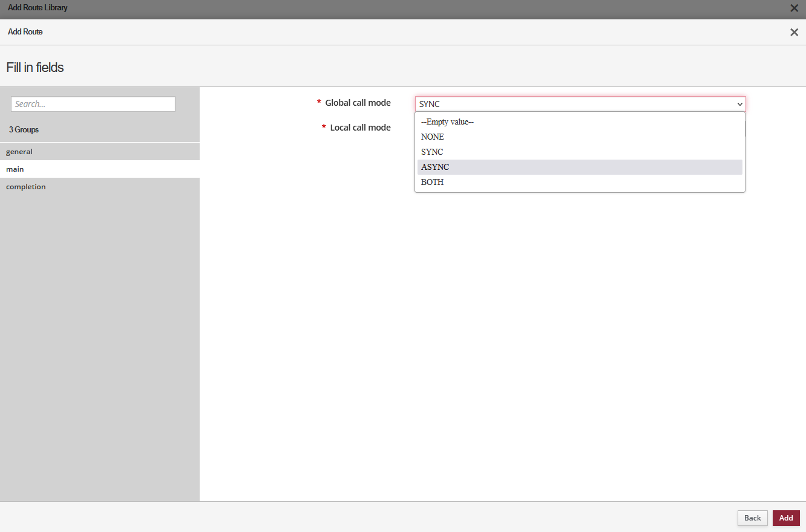Click the Add Route Library title text
Image resolution: width=806 pixels, height=532 pixels.
tap(38, 8)
